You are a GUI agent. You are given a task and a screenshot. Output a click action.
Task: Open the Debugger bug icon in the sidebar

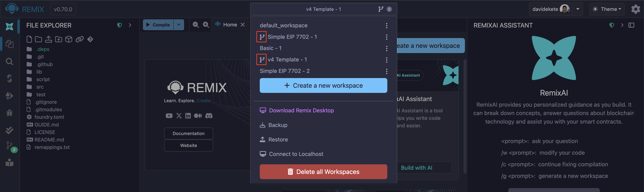coord(9,113)
